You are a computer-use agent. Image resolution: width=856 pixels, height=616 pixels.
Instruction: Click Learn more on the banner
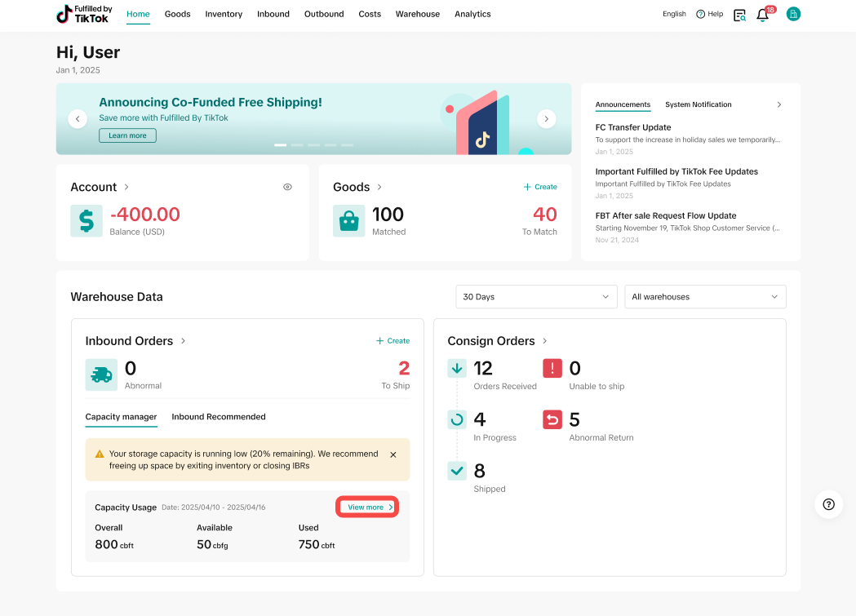127,135
